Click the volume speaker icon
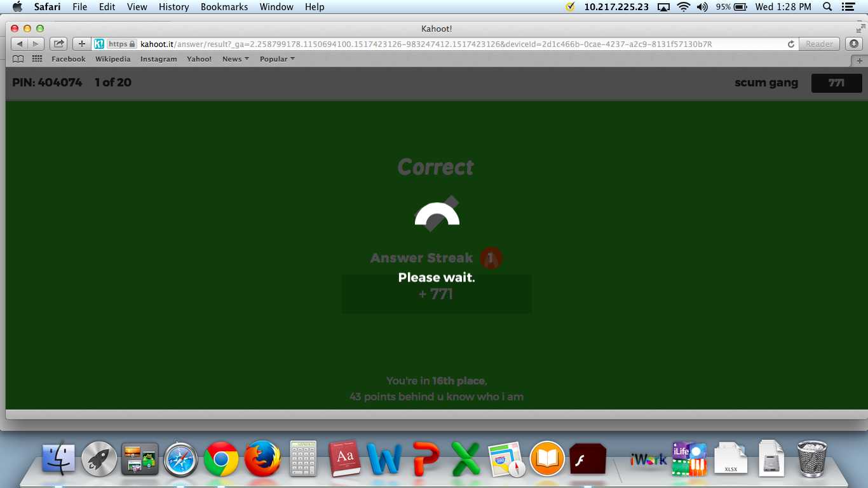The width and height of the screenshot is (868, 488). click(x=702, y=7)
